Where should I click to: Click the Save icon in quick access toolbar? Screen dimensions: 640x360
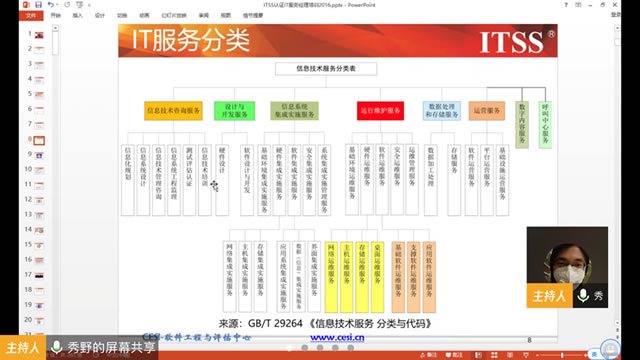[38, 4]
